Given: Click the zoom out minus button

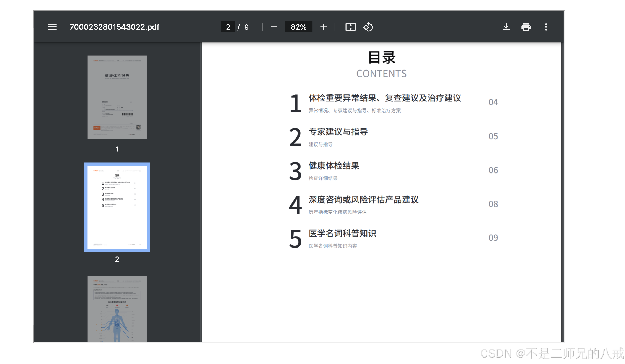Looking at the screenshot, I should (274, 27).
